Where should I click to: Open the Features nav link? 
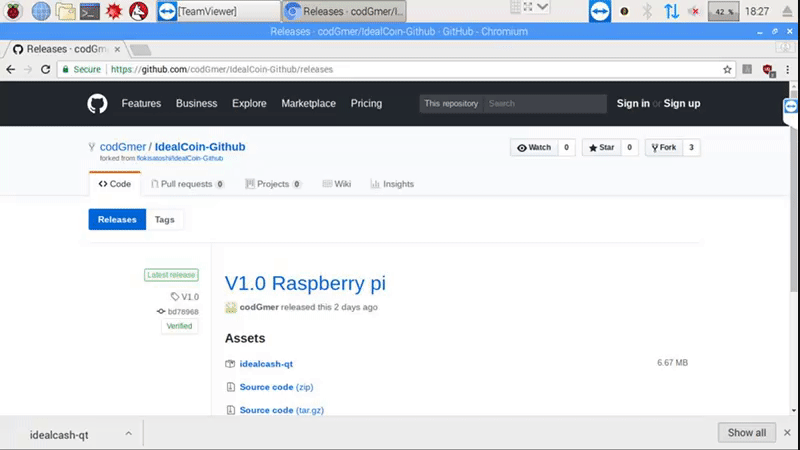(141, 104)
